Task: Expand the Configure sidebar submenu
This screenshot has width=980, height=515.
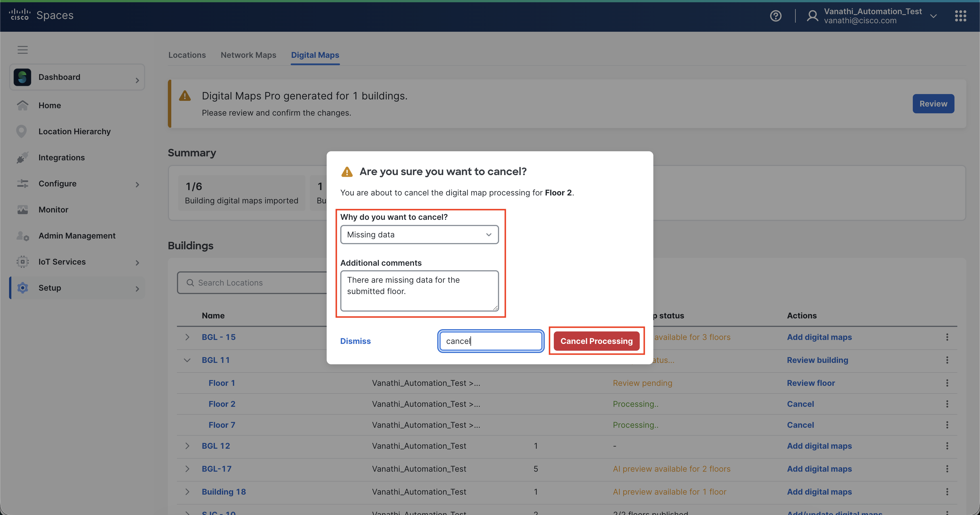Action: (x=137, y=184)
